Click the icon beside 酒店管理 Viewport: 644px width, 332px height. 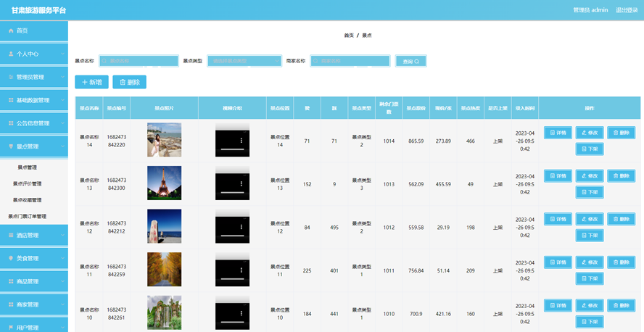coord(11,235)
